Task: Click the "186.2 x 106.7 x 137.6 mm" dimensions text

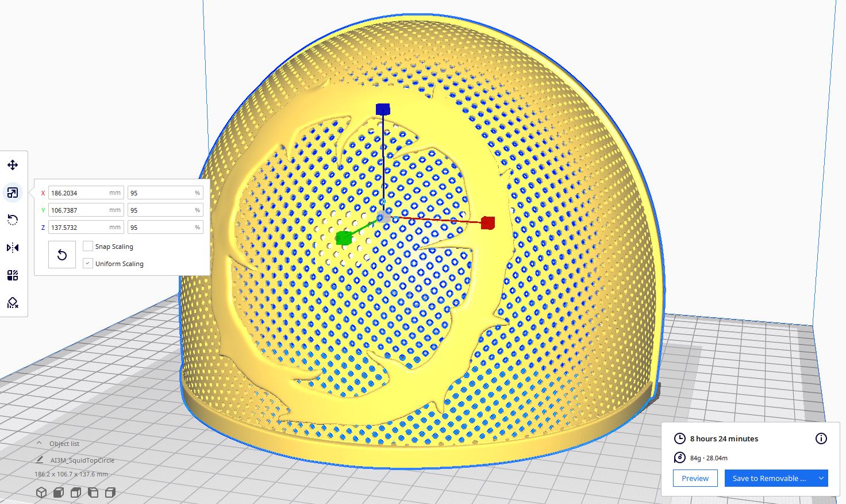Action: click(x=71, y=474)
